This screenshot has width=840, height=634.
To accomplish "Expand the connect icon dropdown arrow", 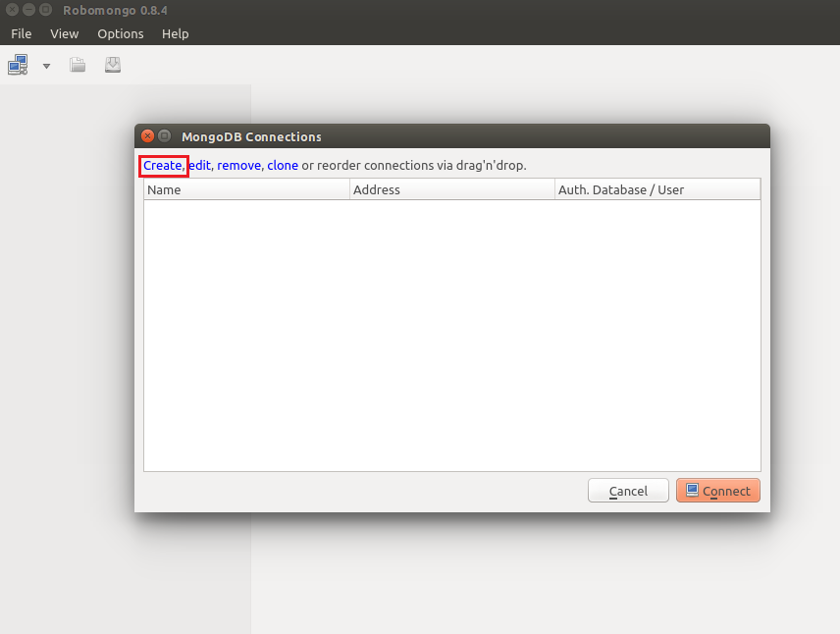I will coord(46,66).
